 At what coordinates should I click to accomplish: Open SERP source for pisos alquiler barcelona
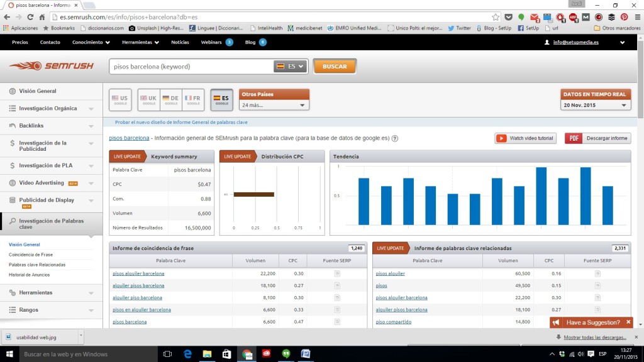pos(337,274)
